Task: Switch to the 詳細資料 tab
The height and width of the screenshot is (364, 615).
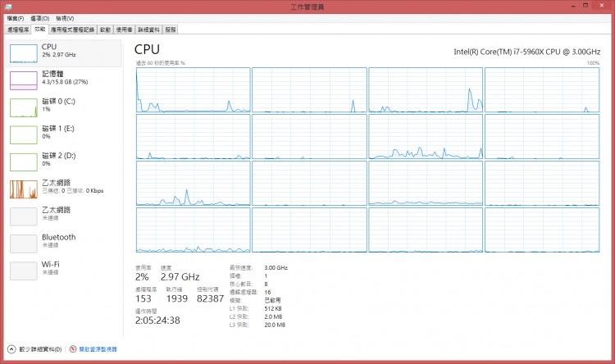Action: tap(148, 29)
